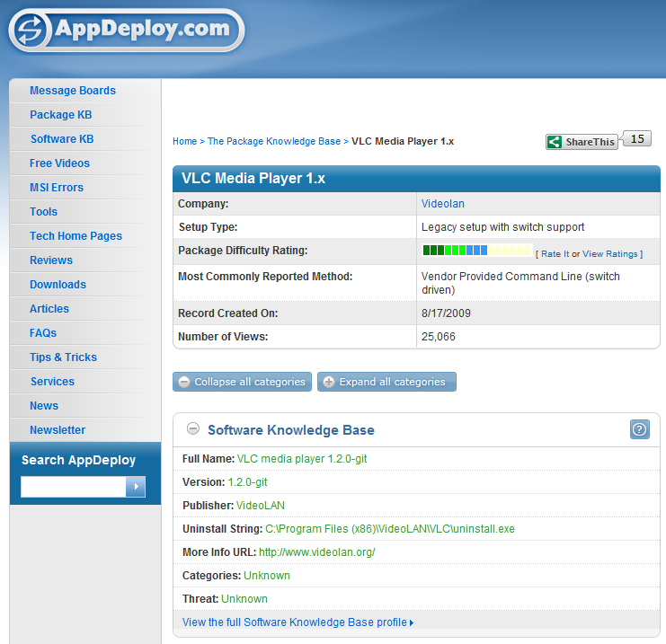Open News in sidebar

pos(44,405)
